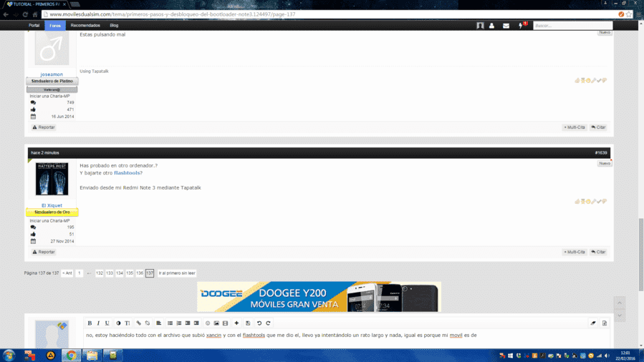
Task: Click the save draft icon in the editor
Action: tap(248, 323)
